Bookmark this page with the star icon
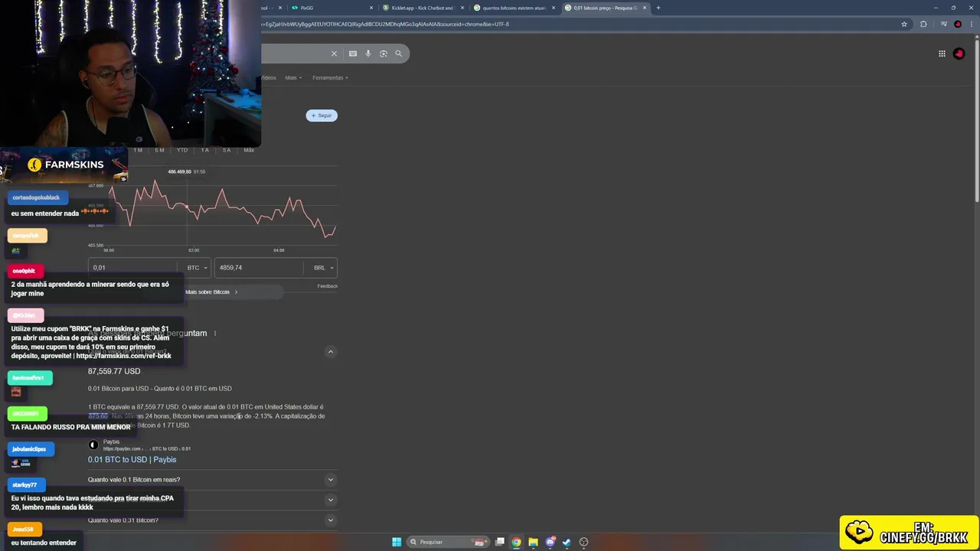This screenshot has width=980, height=551. coord(904,24)
